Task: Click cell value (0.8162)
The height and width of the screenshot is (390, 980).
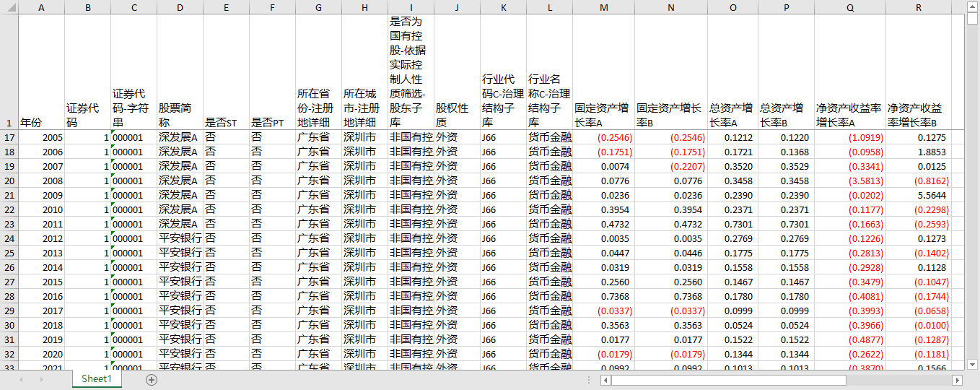Action: click(918, 181)
